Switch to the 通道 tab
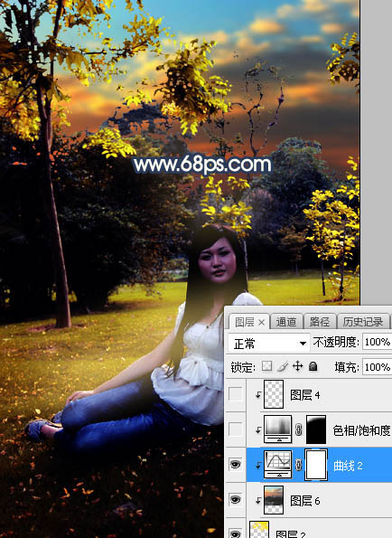 pyautogui.click(x=286, y=322)
